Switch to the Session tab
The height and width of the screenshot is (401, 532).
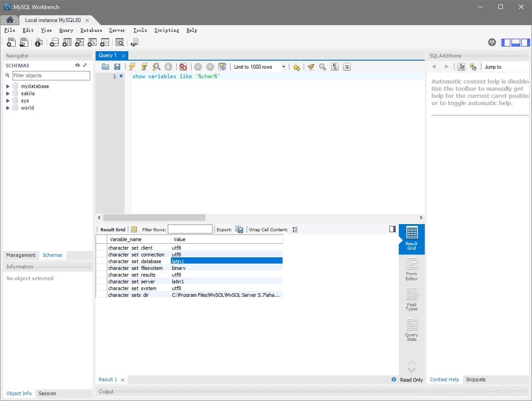(x=47, y=393)
